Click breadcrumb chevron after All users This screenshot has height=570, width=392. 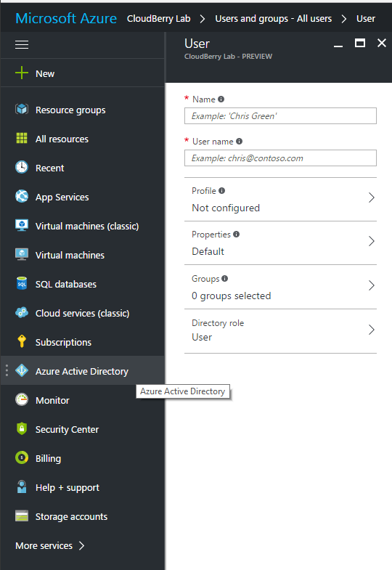click(343, 19)
